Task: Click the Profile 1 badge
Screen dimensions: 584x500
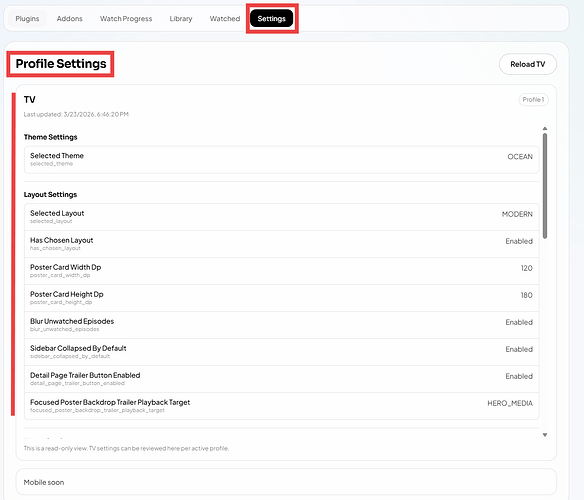Action: pos(533,99)
